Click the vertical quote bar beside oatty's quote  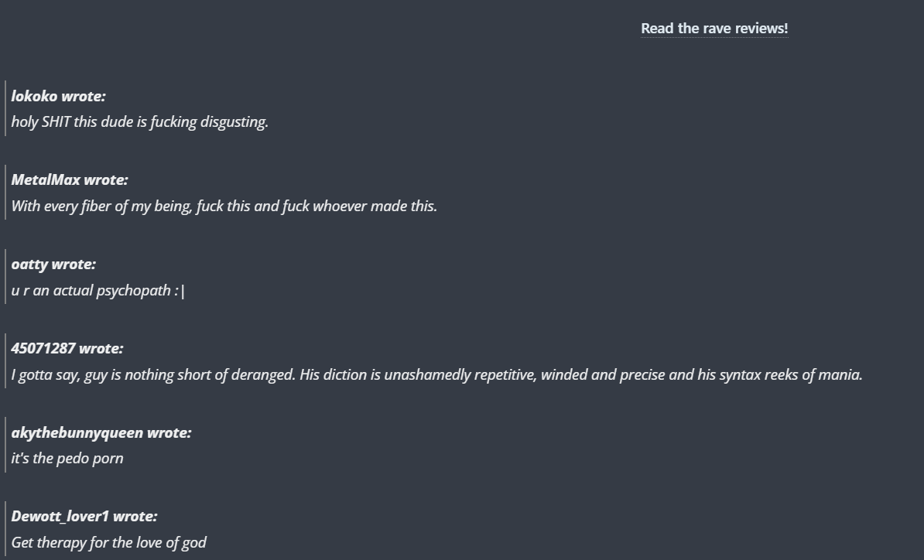point(5,277)
